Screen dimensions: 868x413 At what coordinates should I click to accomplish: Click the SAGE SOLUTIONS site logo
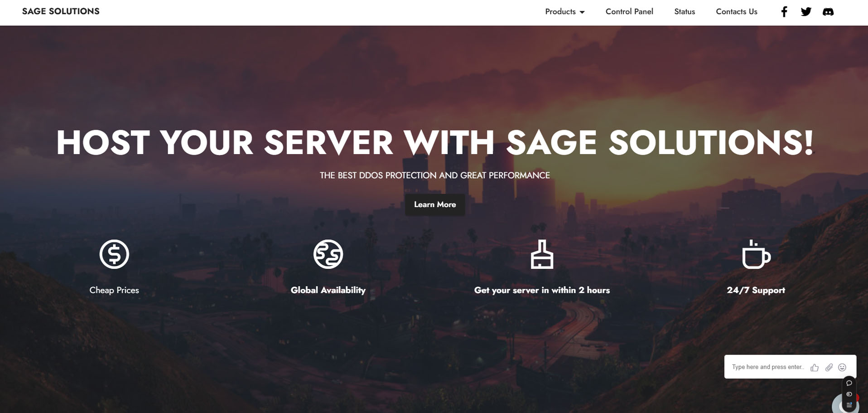[61, 11]
